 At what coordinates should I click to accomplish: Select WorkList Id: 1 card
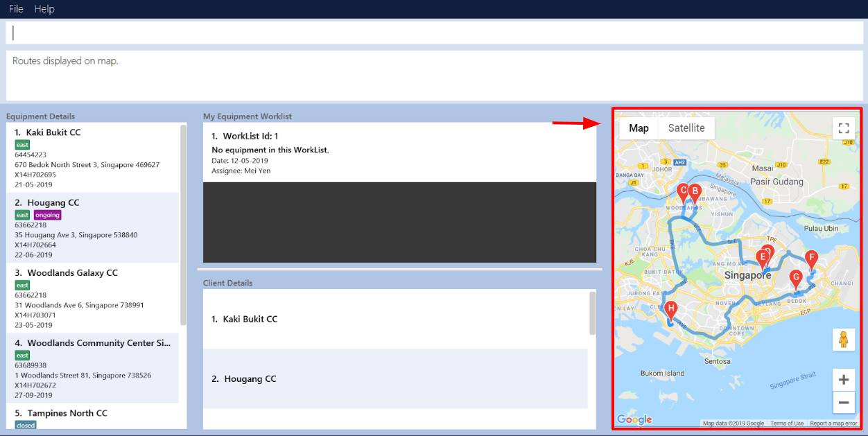tap(399, 152)
